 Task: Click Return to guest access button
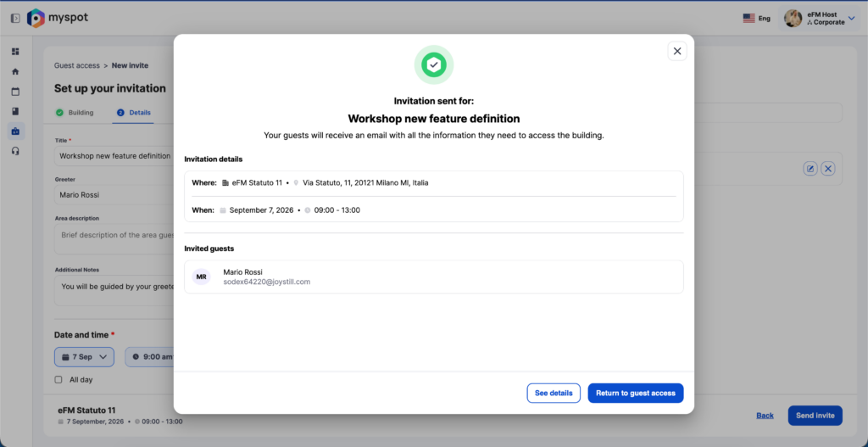pos(636,394)
